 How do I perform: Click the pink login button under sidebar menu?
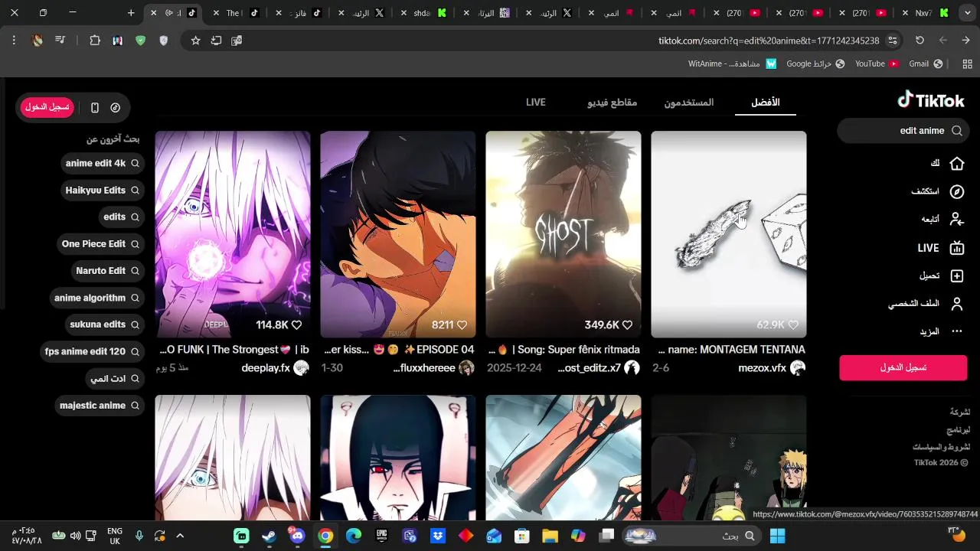tap(903, 367)
